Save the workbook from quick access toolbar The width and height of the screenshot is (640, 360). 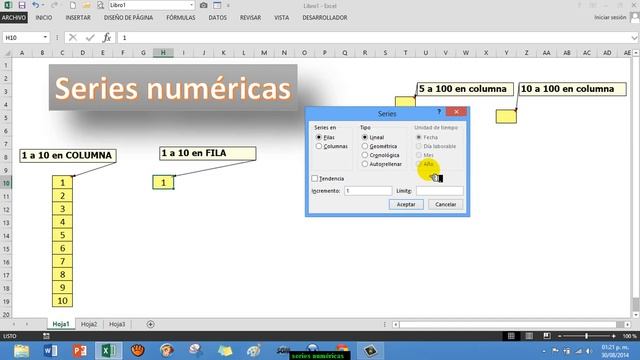click(22, 5)
